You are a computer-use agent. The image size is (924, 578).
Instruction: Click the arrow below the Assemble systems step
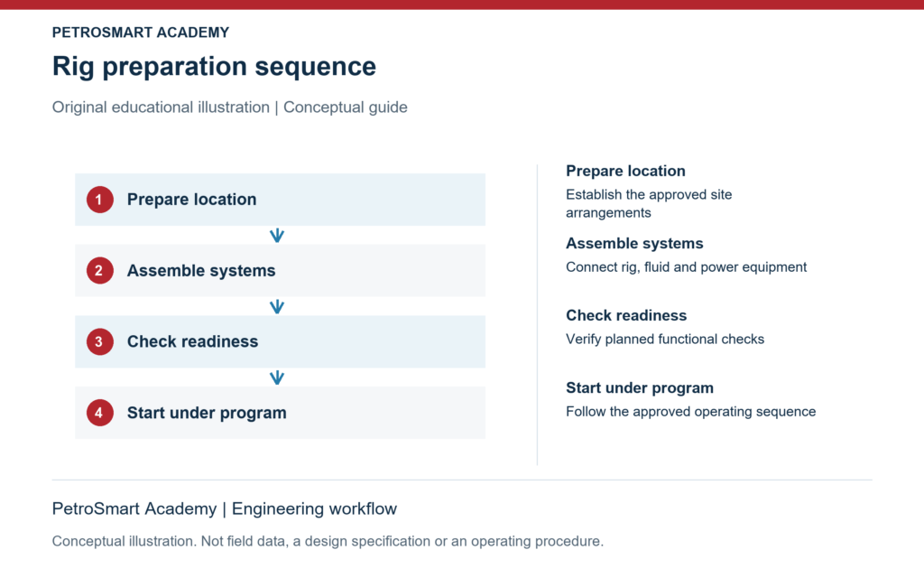point(277,307)
